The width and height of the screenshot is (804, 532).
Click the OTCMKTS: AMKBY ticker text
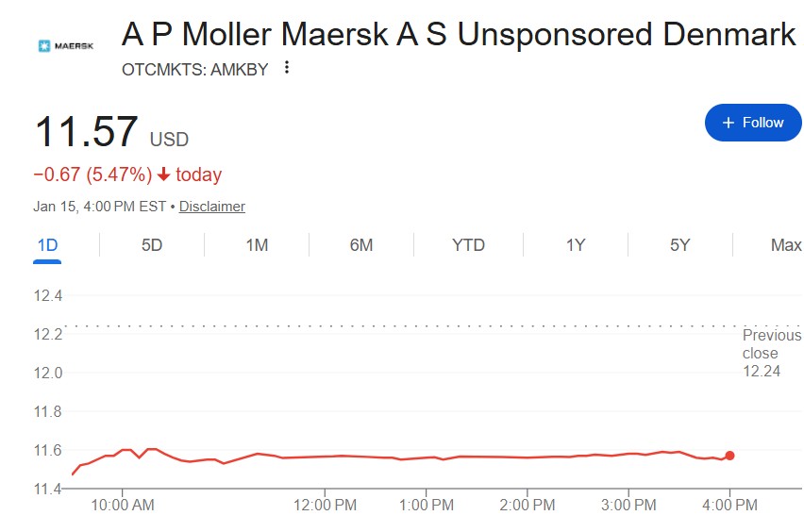194,68
